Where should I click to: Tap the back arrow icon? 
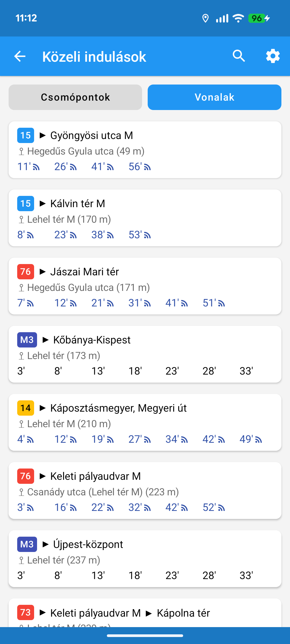pyautogui.click(x=20, y=56)
